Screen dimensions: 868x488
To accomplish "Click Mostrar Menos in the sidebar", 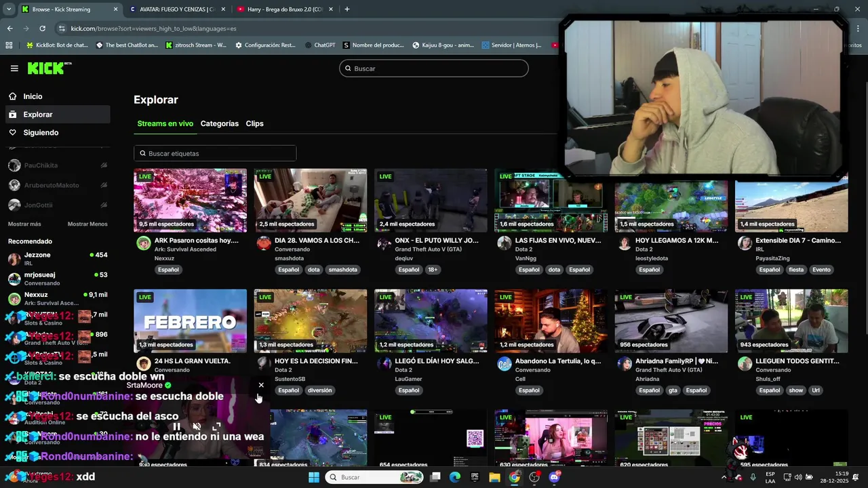I will click(x=87, y=224).
